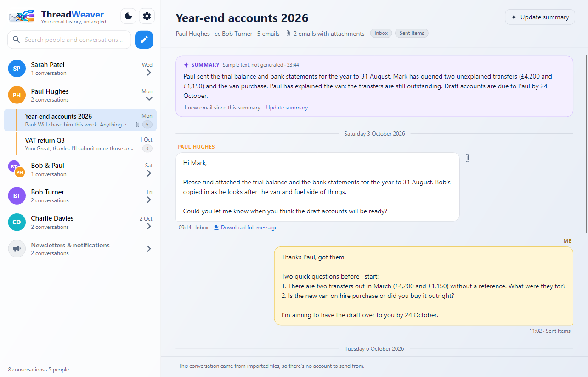This screenshot has width=588, height=377.
Task: Open the Year-end accounts 2026 conversation
Action: click(x=80, y=120)
